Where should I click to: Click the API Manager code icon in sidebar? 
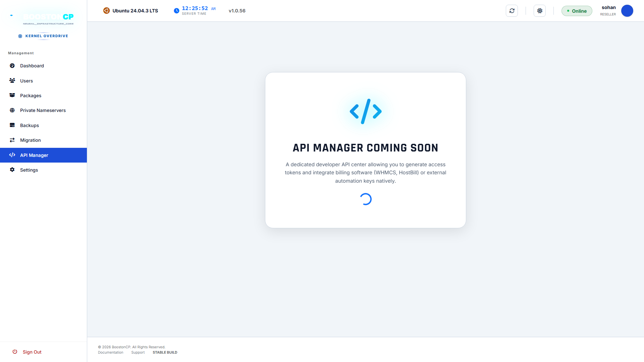[x=12, y=155]
